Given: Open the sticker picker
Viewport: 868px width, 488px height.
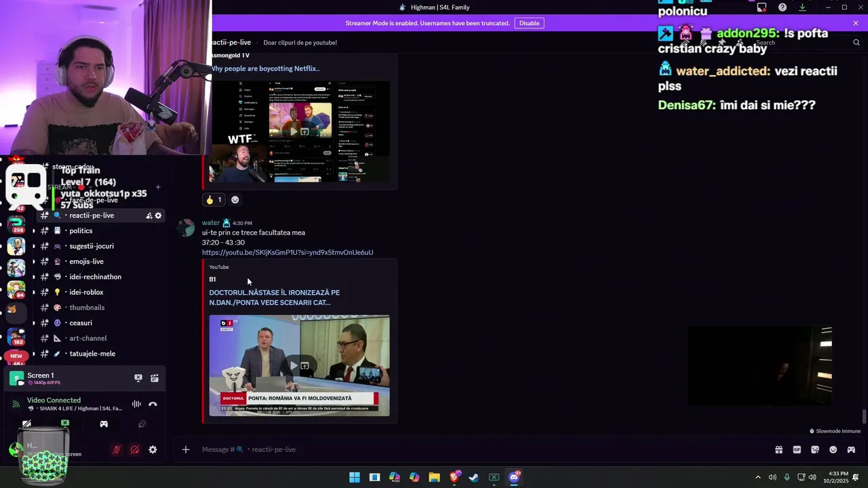Looking at the screenshot, I should [x=815, y=449].
